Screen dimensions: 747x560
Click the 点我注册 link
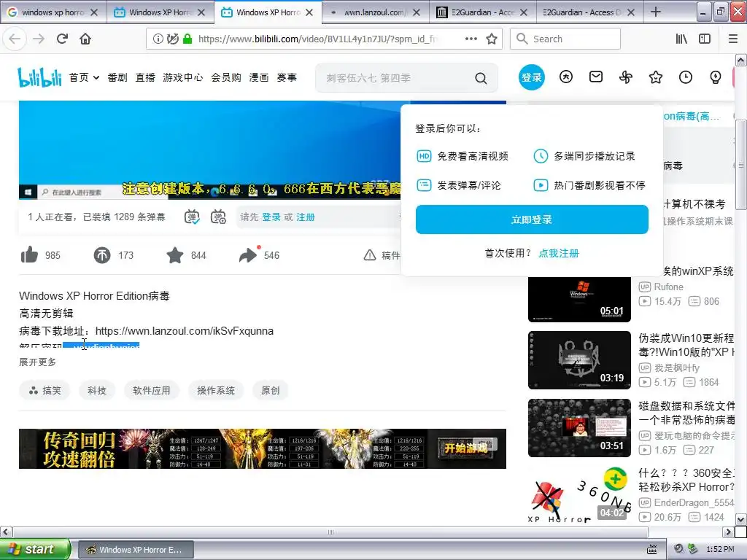tap(559, 253)
